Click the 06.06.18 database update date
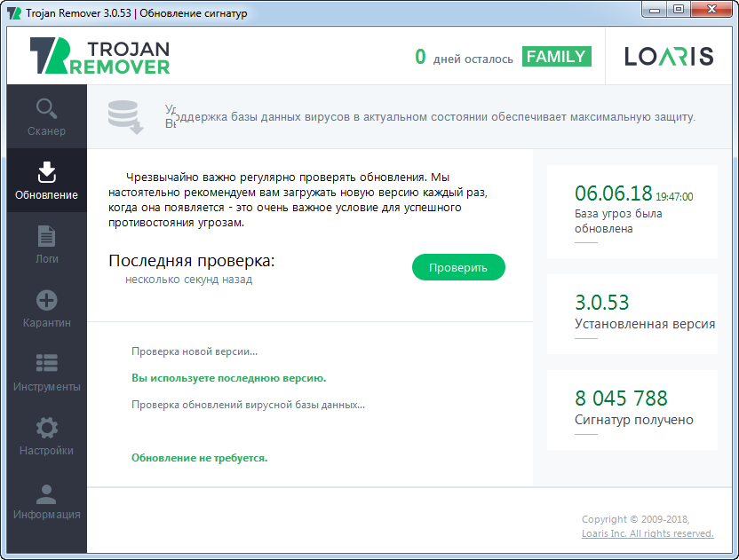 coord(613,193)
